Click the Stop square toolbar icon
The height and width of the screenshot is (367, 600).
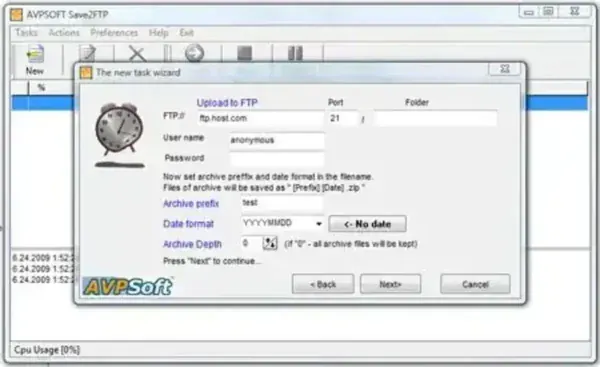click(245, 53)
